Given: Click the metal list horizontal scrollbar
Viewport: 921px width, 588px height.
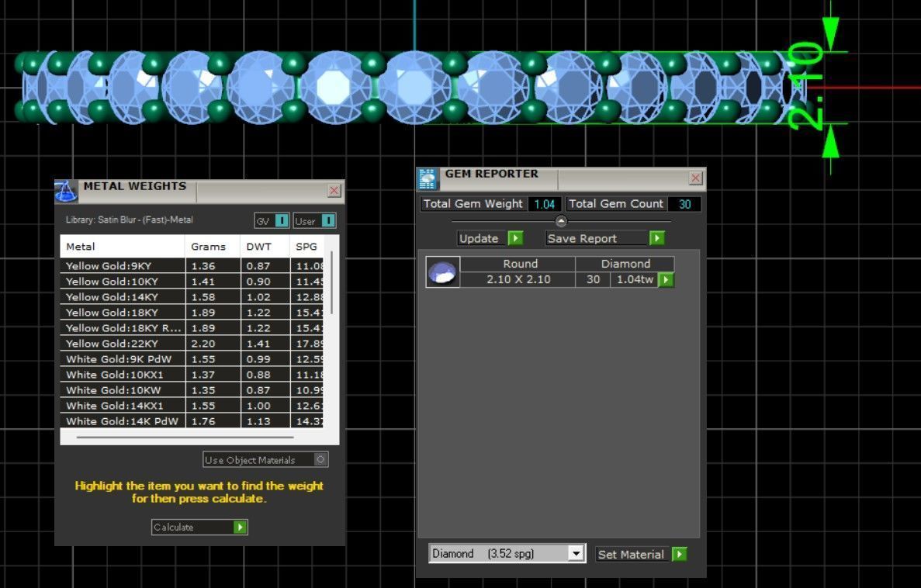Looking at the screenshot, I should click(185, 437).
